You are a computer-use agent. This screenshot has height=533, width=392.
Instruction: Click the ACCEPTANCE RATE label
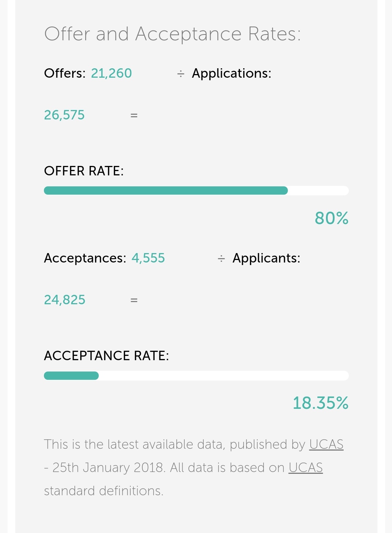(106, 356)
